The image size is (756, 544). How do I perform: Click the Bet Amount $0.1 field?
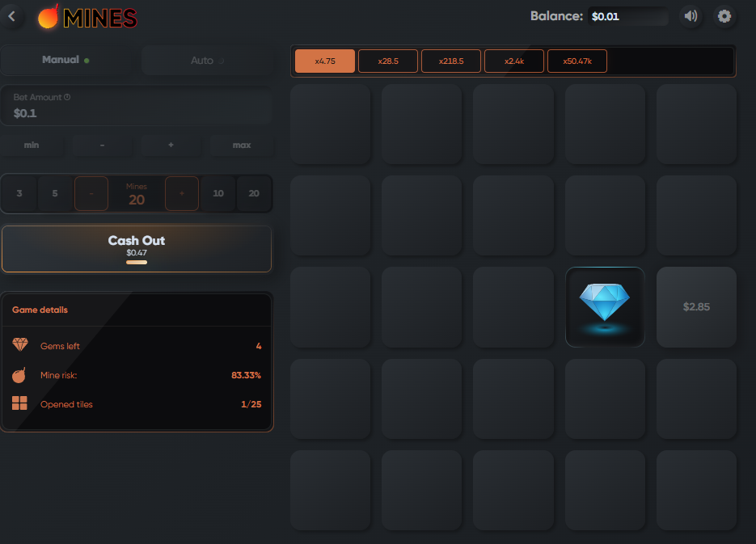[137, 106]
